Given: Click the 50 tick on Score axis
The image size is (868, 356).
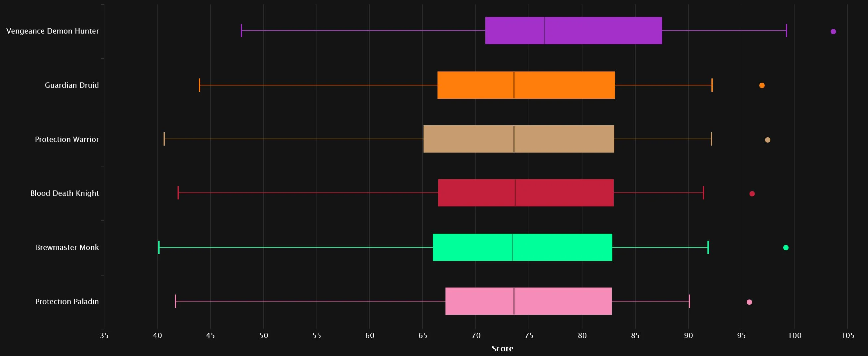Looking at the screenshot, I should (264, 335).
